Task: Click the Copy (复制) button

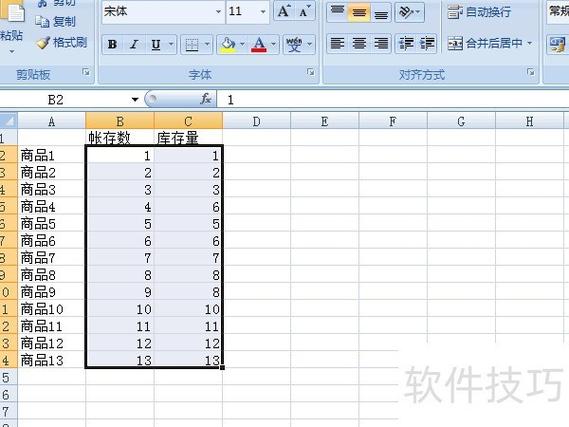Action: [x=56, y=22]
